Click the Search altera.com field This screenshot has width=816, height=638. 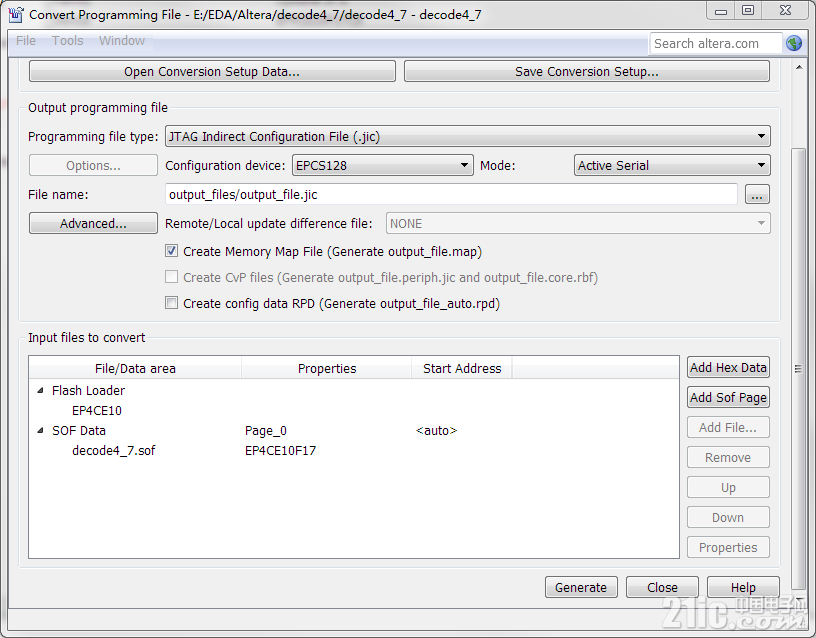[716, 43]
